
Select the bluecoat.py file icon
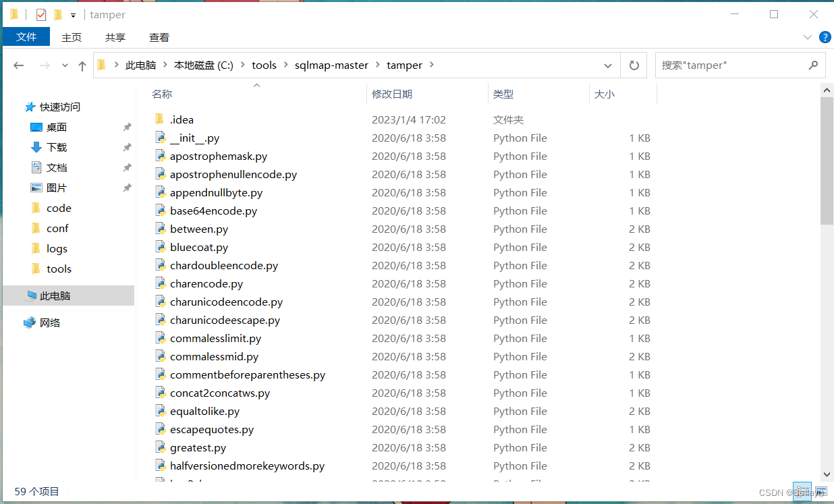160,247
